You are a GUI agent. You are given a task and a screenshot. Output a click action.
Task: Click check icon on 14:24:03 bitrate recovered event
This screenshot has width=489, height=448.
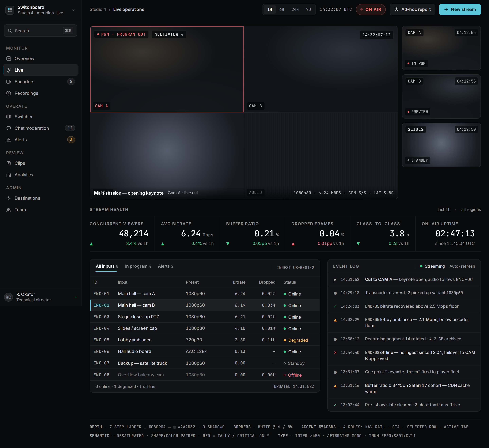[x=335, y=306]
